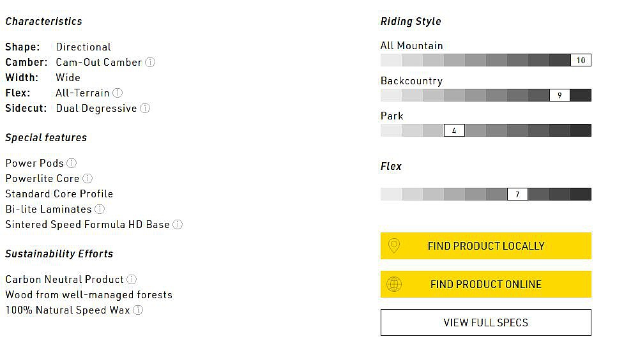Click the Flex rating value 7
Screen dimensions: 624x364
click(517, 194)
